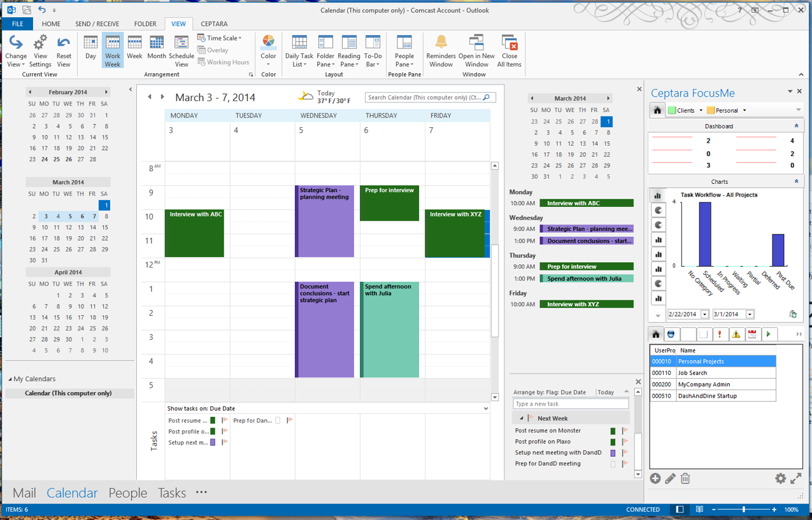Click the expand arrows icon in FocusMe

(796, 479)
